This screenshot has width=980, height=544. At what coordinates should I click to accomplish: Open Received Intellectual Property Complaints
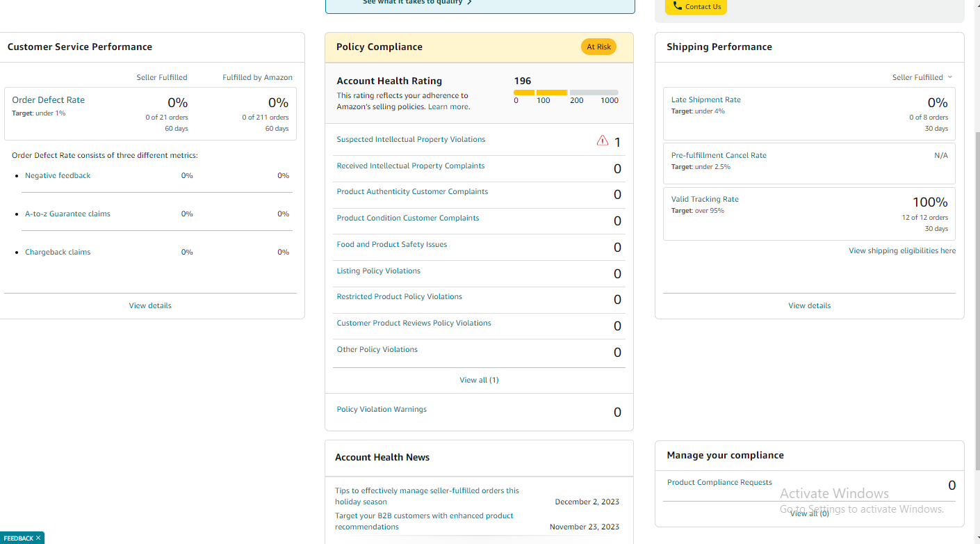click(x=411, y=166)
